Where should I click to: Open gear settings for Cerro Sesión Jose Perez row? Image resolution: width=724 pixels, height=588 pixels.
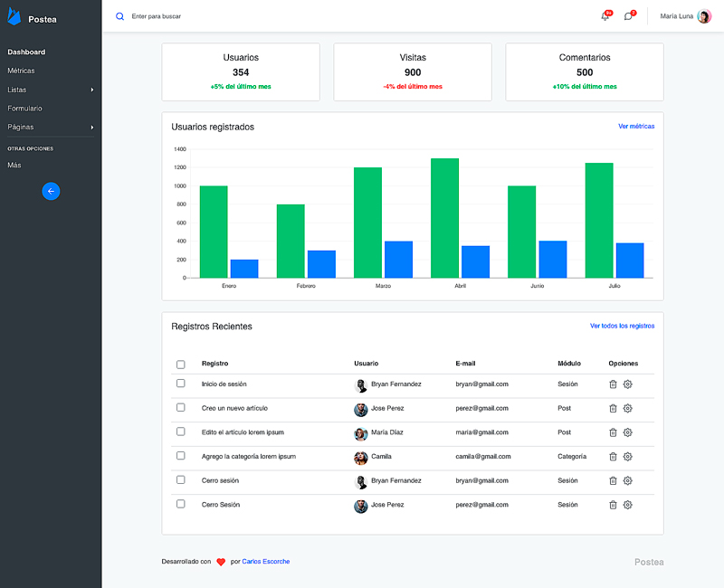click(x=628, y=505)
